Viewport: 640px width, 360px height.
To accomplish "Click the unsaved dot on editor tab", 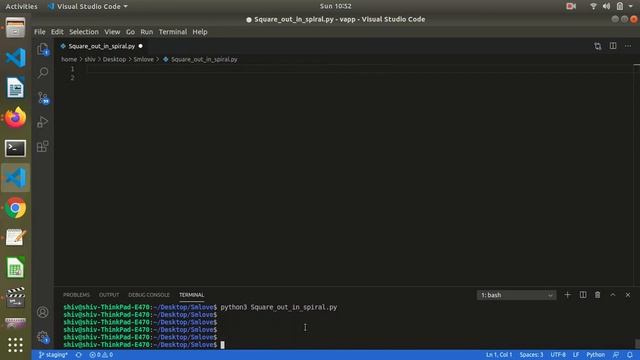I will 140,46.
